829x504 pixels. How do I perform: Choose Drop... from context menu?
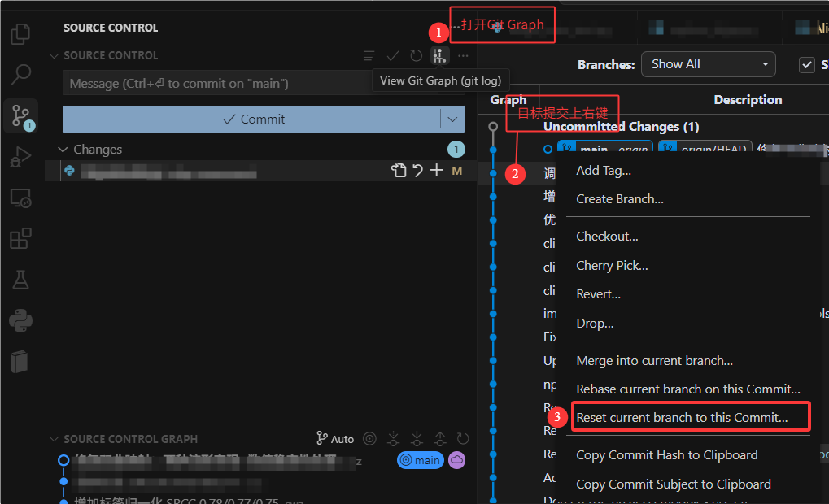[595, 324]
